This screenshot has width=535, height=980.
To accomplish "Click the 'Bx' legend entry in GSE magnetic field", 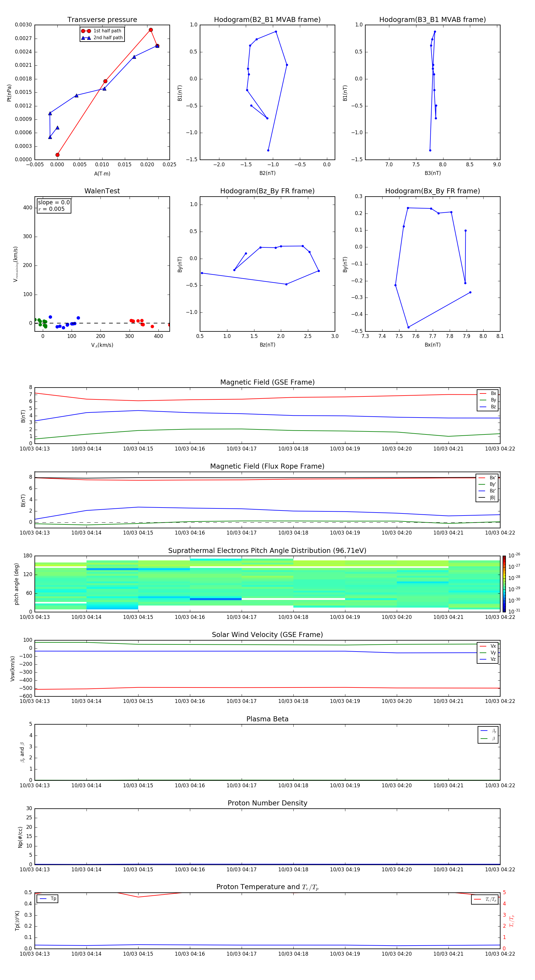I will click(x=488, y=393).
